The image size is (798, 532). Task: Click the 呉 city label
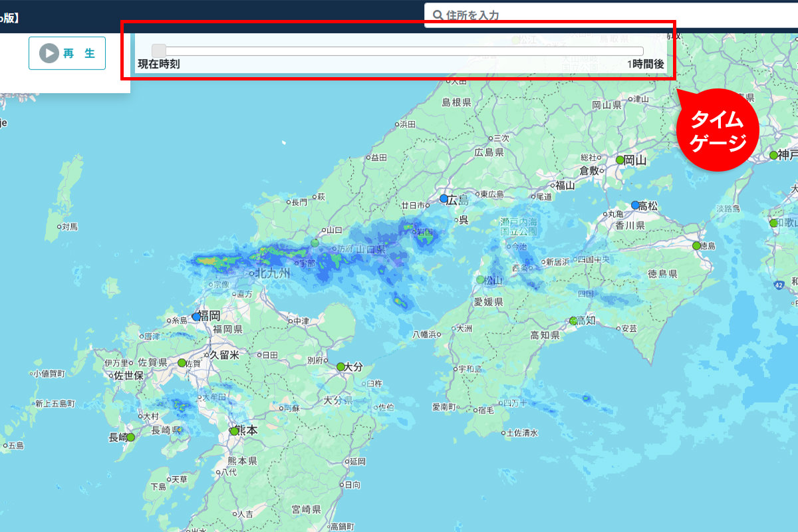point(464,219)
